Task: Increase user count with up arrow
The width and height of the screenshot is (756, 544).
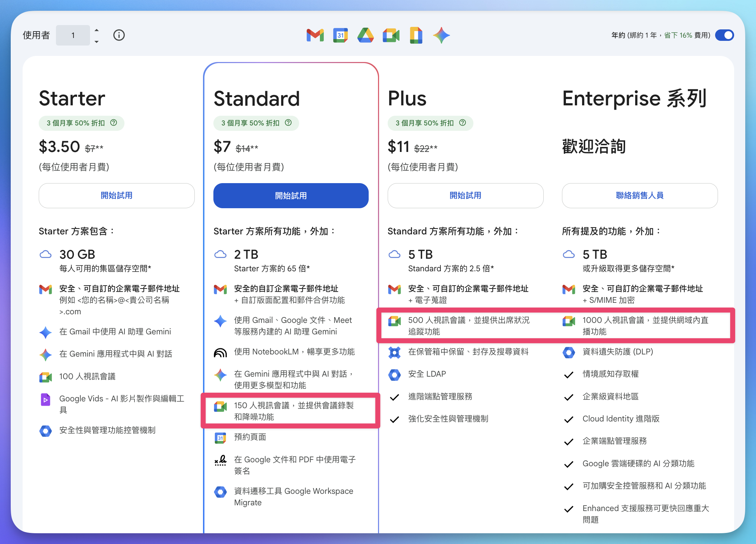Action: tap(96, 30)
